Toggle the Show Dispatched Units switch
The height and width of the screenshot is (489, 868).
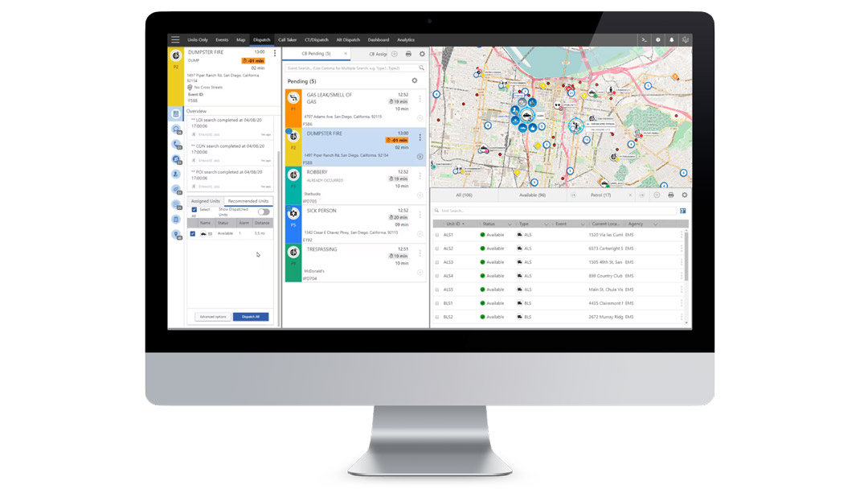point(264,212)
